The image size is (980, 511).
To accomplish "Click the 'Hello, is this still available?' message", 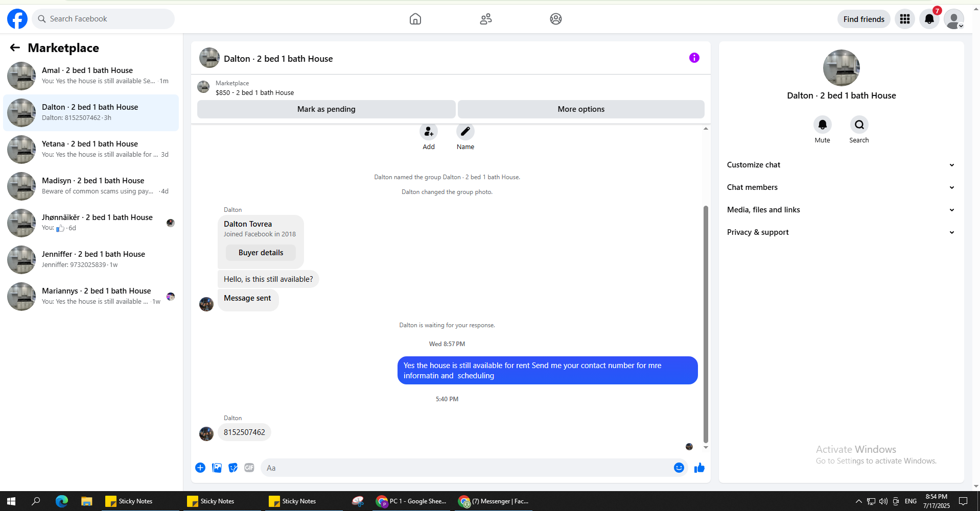I will click(268, 279).
